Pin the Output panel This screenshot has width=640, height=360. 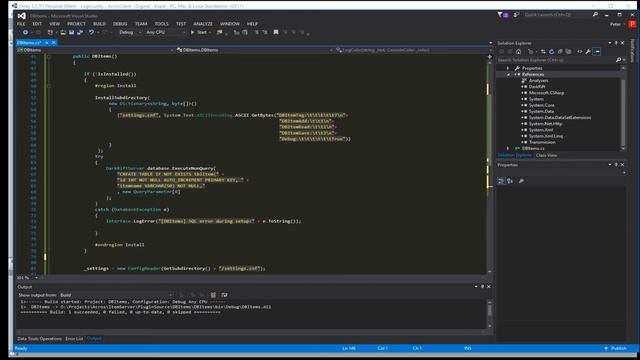coord(482,287)
